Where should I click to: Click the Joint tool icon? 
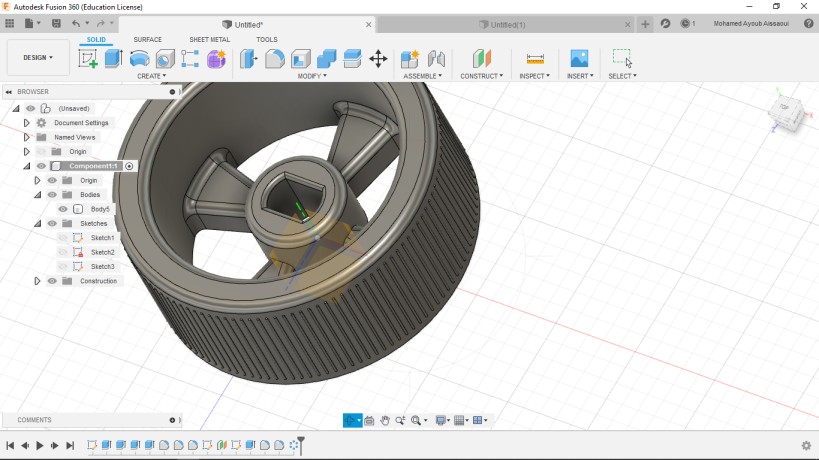click(x=436, y=58)
